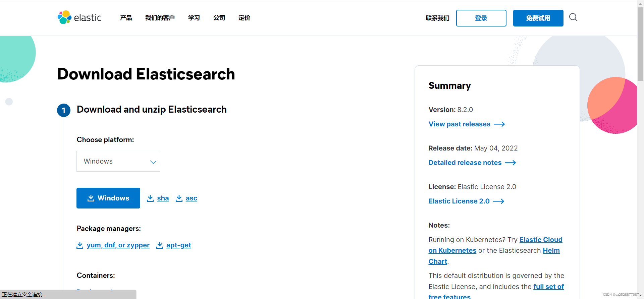The height and width of the screenshot is (299, 644).
Task: Click arrow next to View past releases
Action: click(499, 124)
